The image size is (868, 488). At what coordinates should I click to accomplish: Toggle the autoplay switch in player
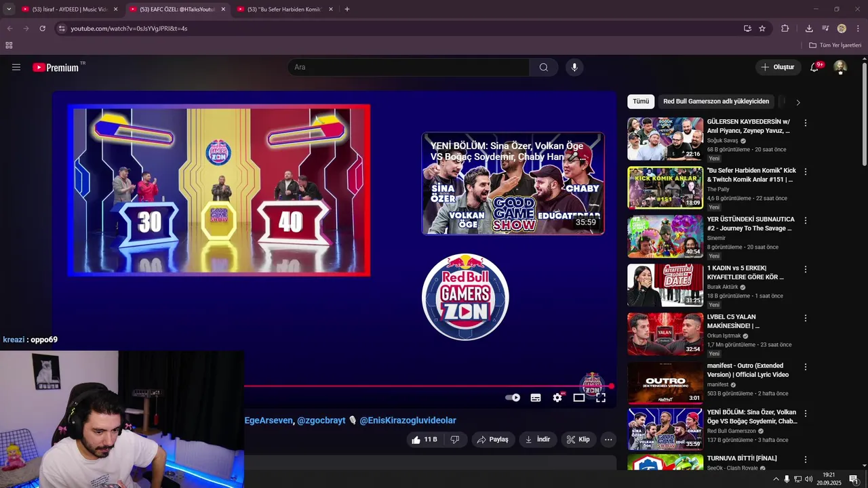tap(513, 398)
